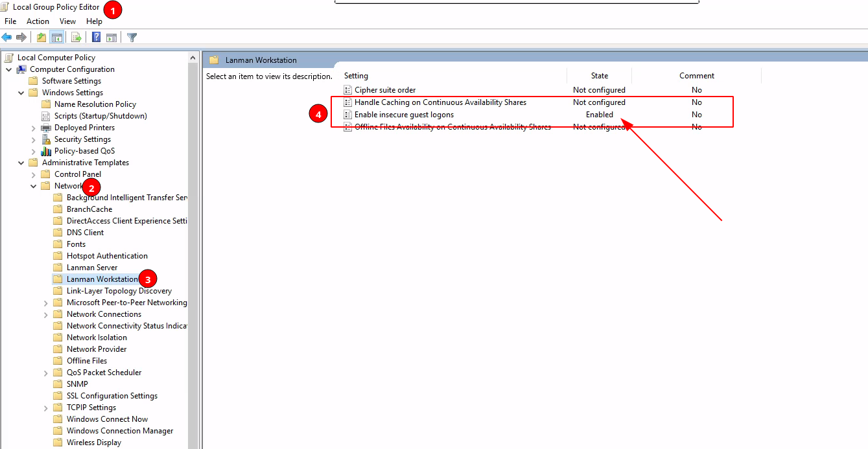Click the Policy-based QoS chart icon

click(x=46, y=151)
